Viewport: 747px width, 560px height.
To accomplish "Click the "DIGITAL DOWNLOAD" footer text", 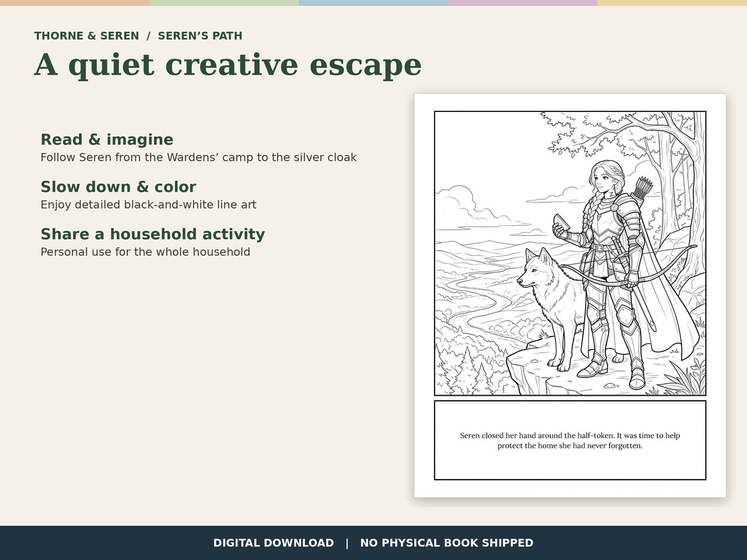I will click(273, 543).
